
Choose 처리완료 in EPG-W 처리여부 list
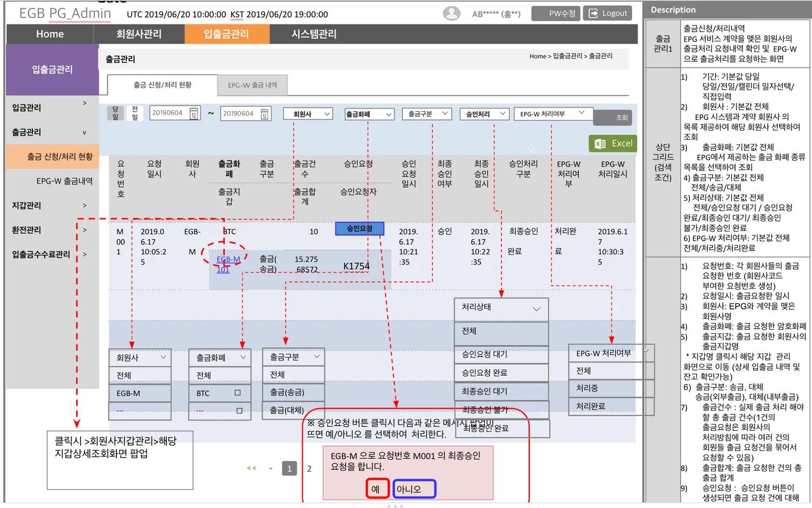point(611,406)
